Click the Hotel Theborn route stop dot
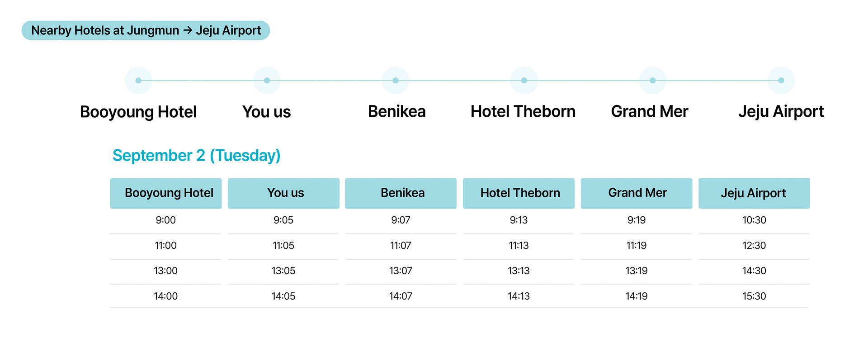 tap(524, 81)
